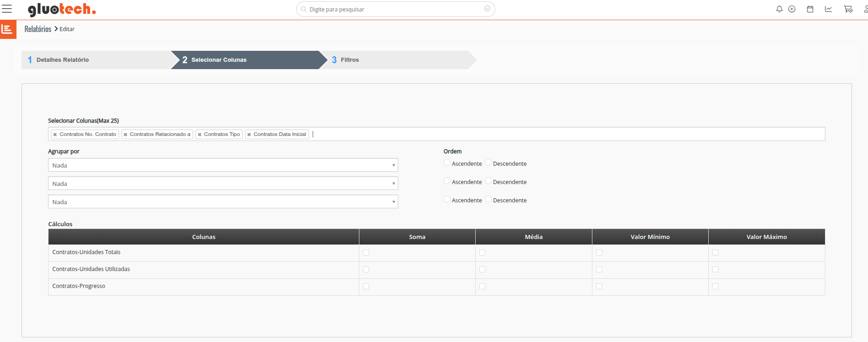The height and width of the screenshot is (342, 868).
Task: Check Média for Contratos-Unidades Utilizadas
Action: pos(482,269)
